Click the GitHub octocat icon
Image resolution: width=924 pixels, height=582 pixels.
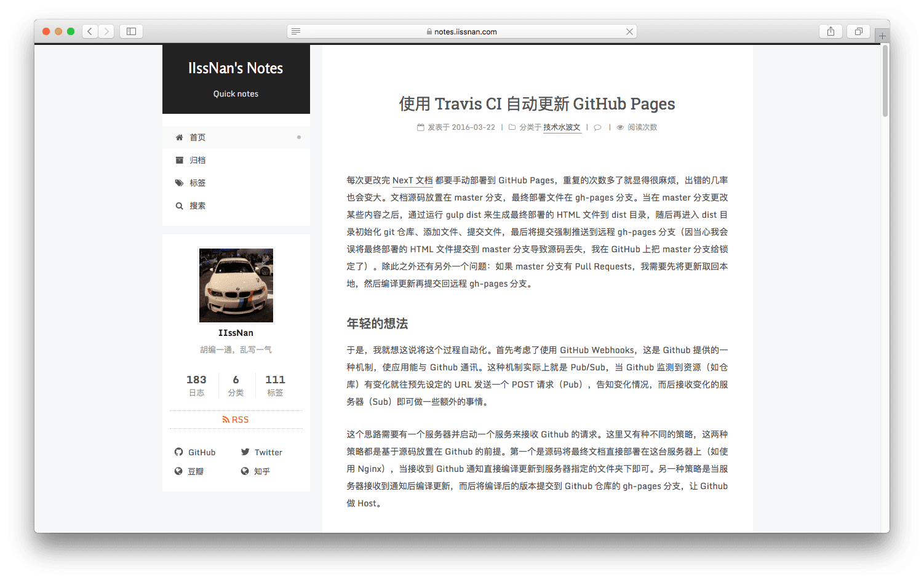click(178, 452)
